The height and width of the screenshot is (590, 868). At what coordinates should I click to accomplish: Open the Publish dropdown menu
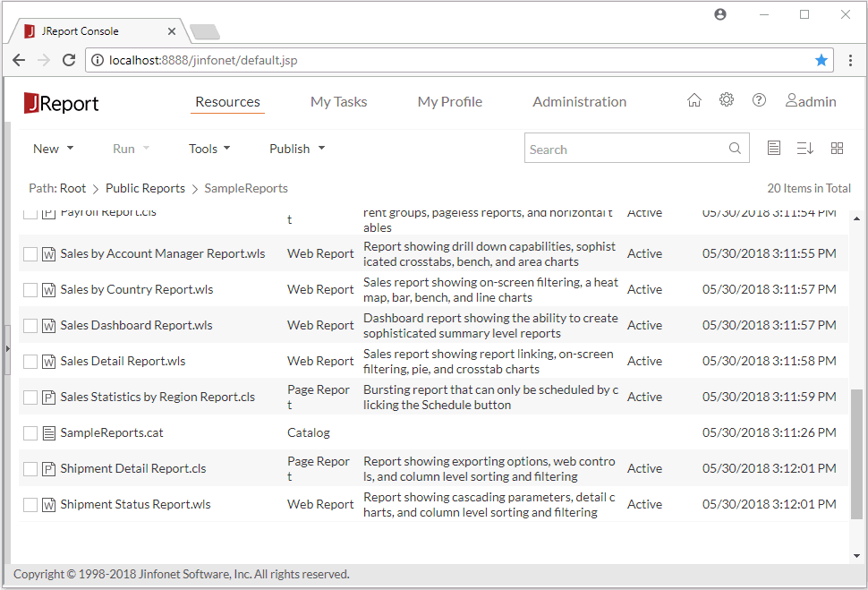[297, 149]
